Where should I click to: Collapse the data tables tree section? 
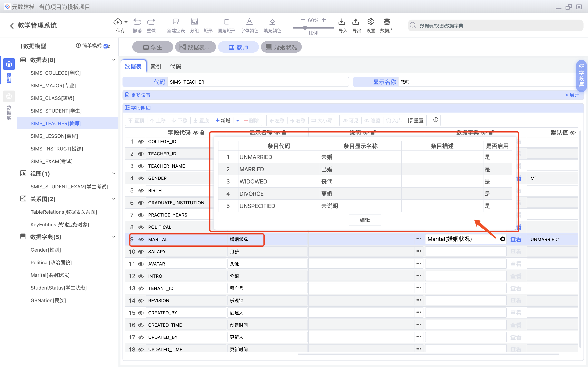114,60
